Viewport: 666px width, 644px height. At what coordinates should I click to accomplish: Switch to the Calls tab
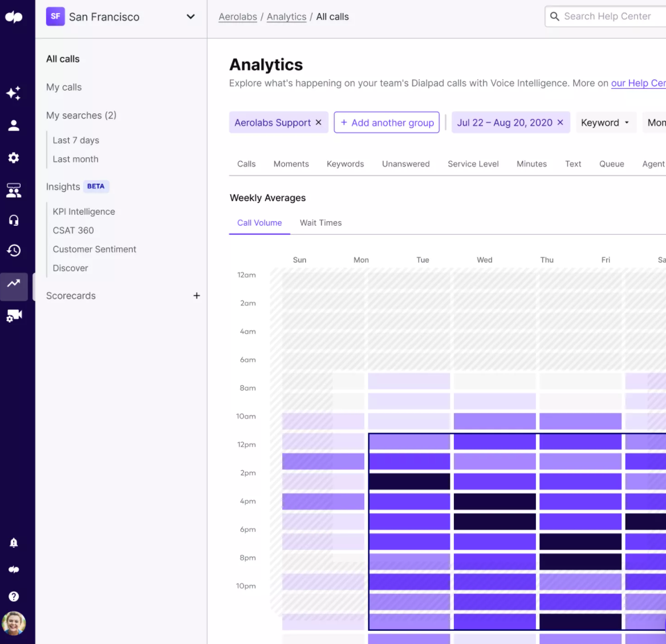point(246,164)
